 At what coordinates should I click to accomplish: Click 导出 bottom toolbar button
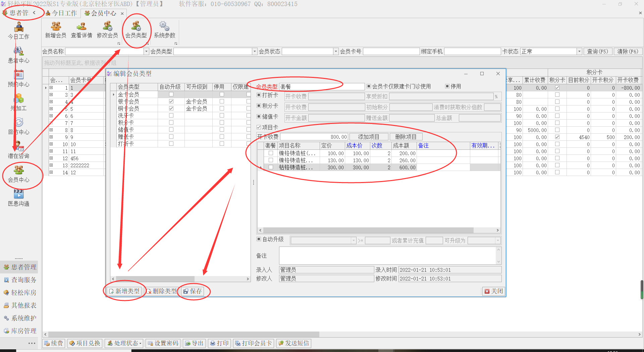coord(195,343)
